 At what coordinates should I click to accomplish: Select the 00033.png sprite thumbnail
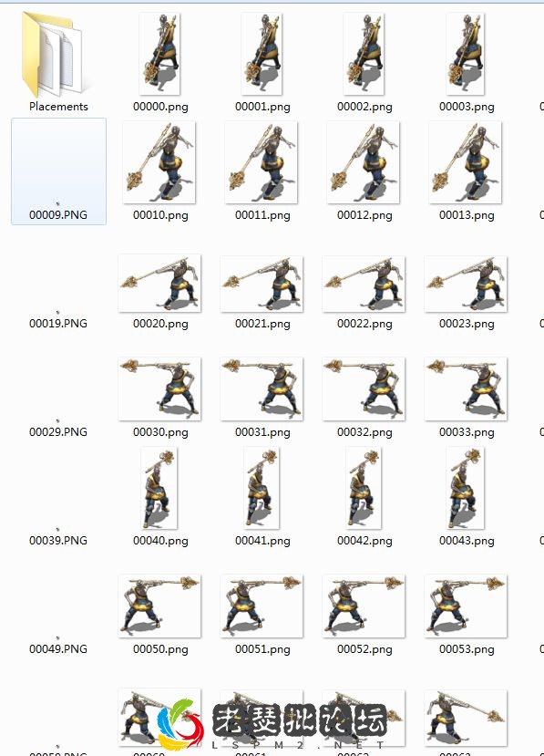point(466,388)
